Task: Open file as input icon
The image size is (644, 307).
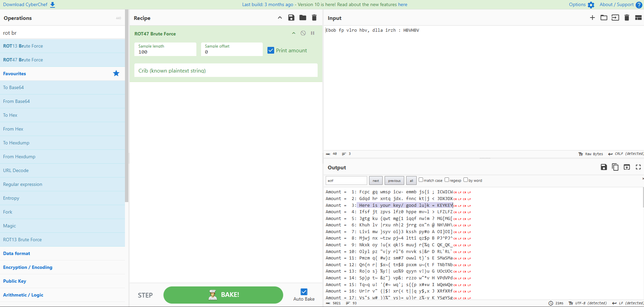Action: tap(615, 18)
